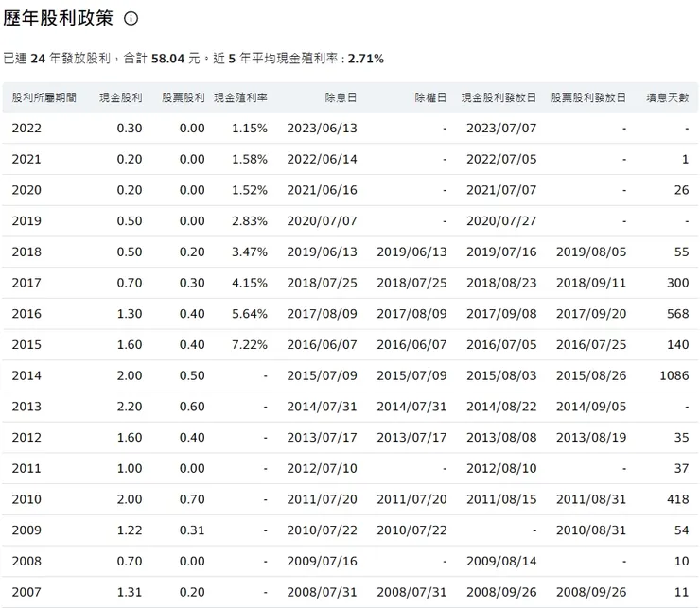Click stock payment date 2018/09/11
Viewport: 700px width, 608px height.
click(x=591, y=283)
